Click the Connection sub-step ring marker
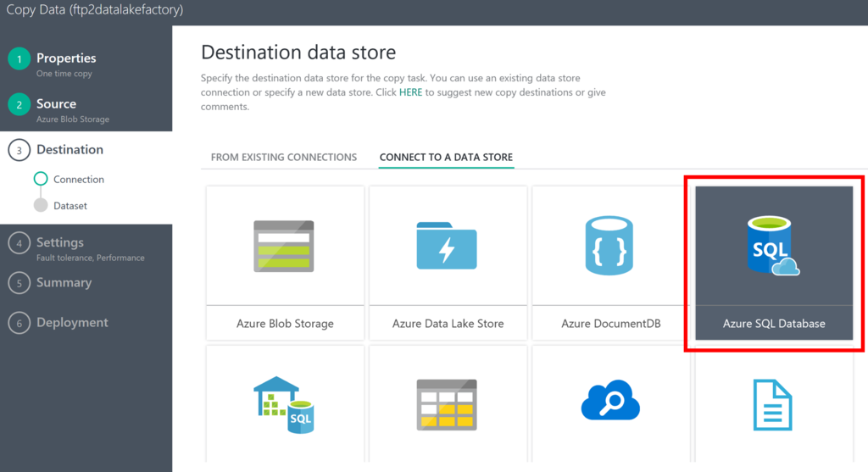Image resolution: width=868 pixels, height=472 pixels. 41,179
